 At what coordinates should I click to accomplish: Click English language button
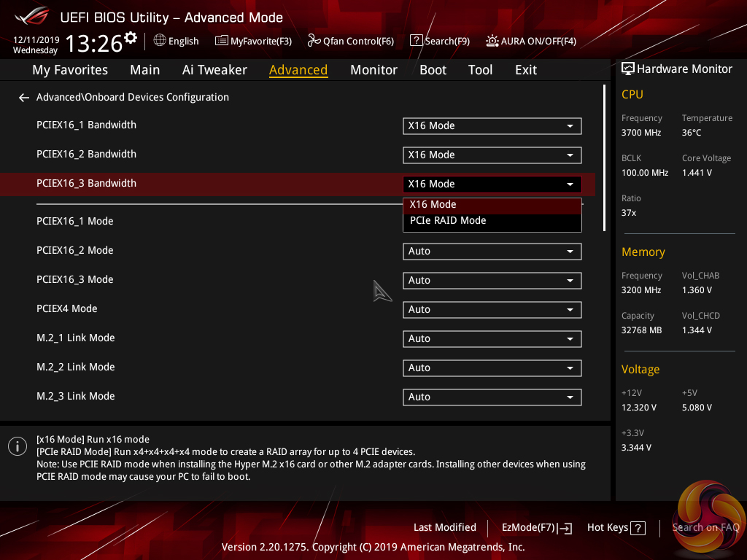pos(177,41)
